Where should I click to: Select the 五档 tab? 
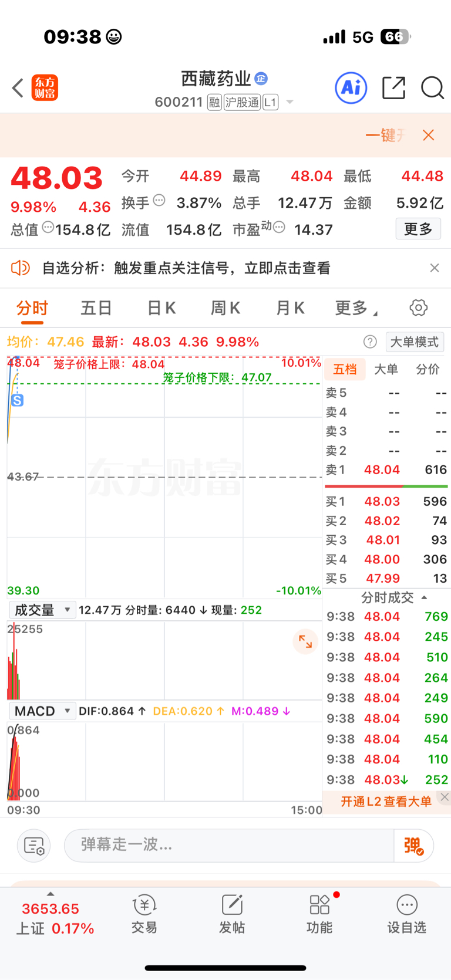pyautogui.click(x=345, y=369)
